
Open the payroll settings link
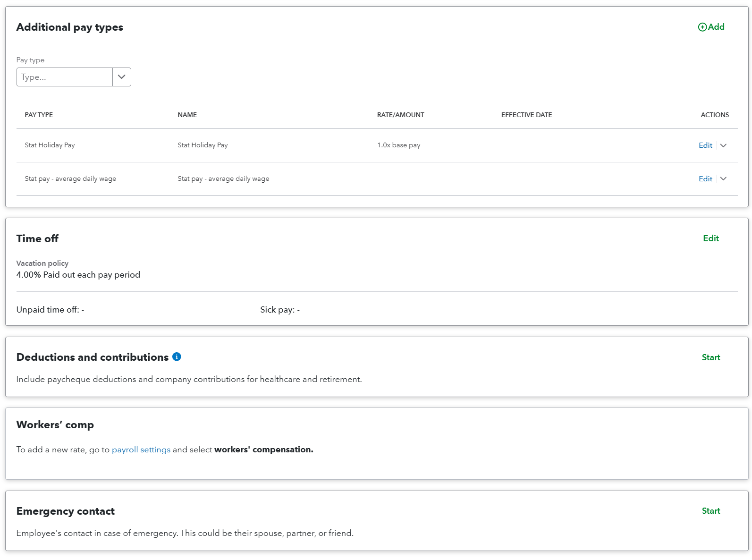141,450
